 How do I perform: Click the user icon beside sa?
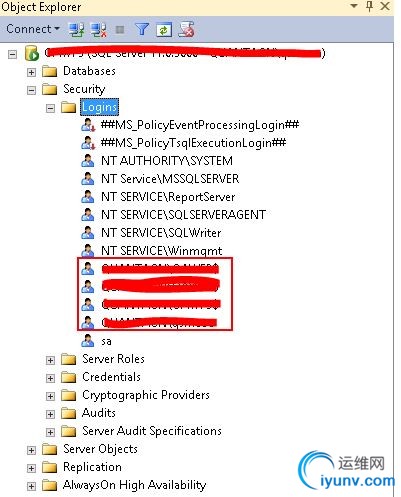coord(88,341)
